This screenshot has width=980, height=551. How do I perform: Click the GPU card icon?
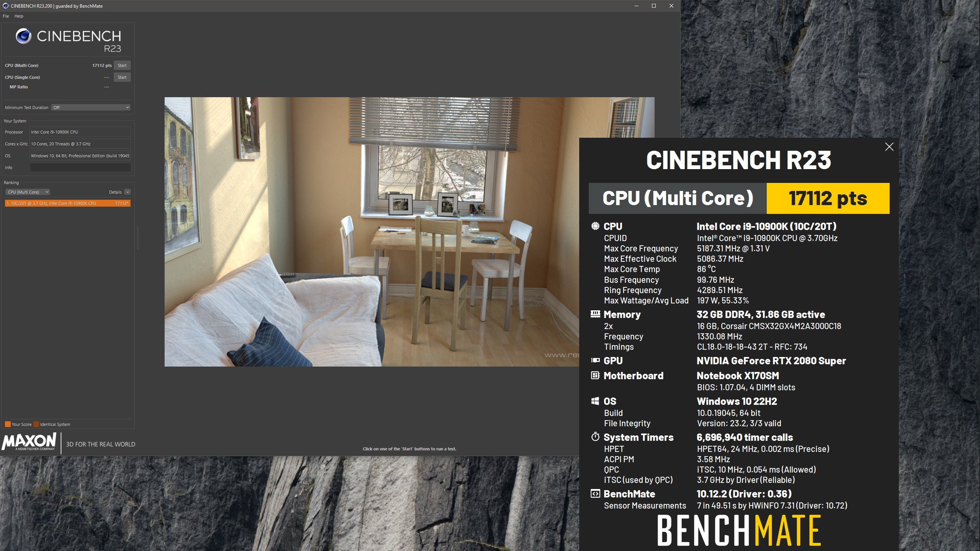click(x=595, y=360)
